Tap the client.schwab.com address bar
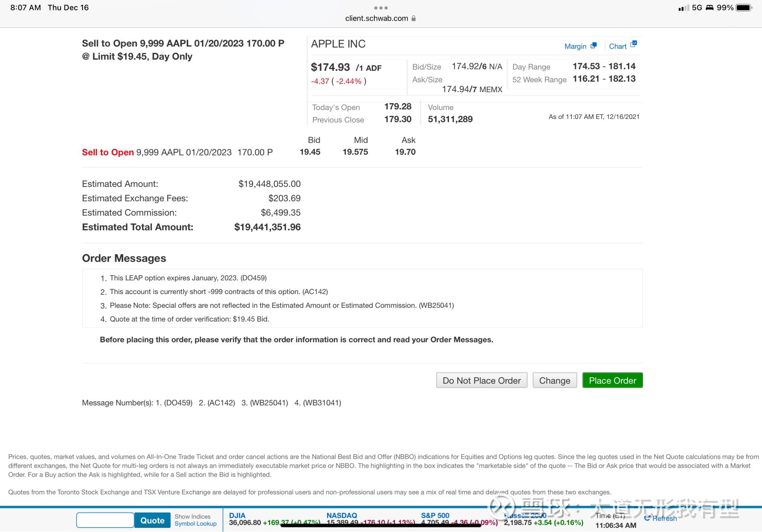The image size is (762, 532). coord(377,18)
